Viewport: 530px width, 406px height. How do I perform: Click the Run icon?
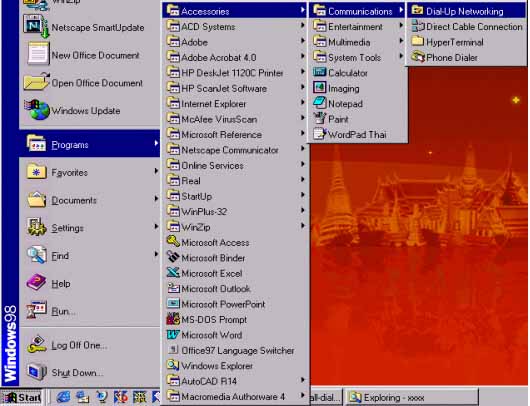click(36, 310)
